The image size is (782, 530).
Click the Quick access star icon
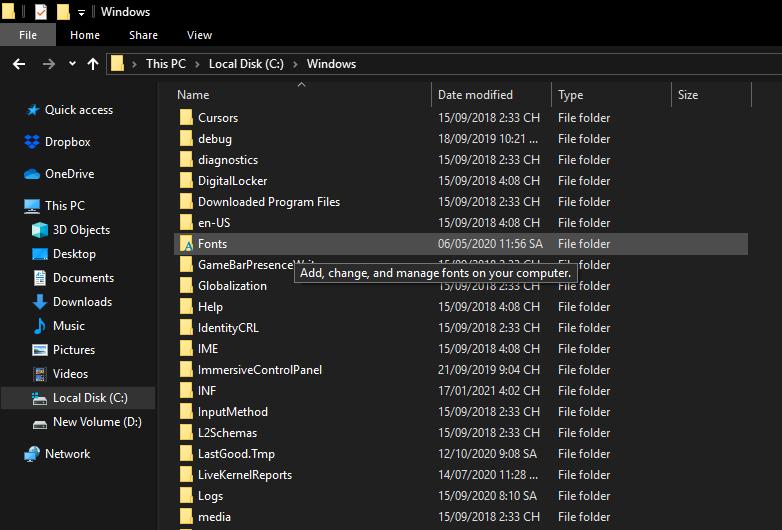click(32, 110)
